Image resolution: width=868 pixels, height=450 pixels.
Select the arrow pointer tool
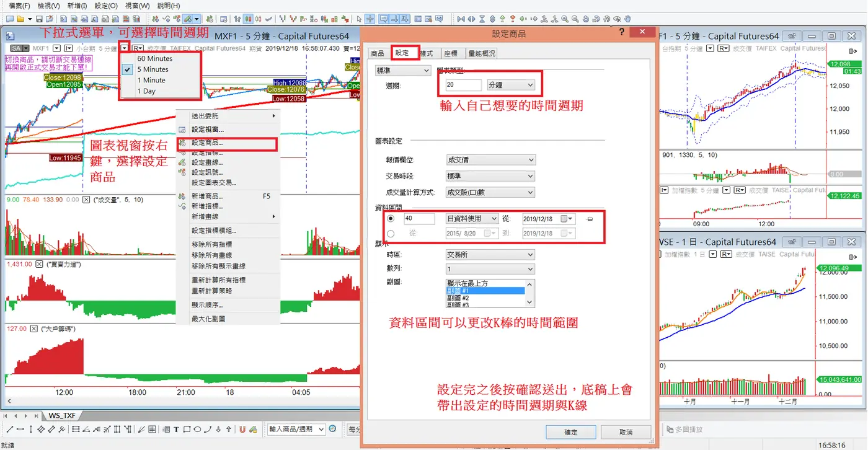pos(359,19)
